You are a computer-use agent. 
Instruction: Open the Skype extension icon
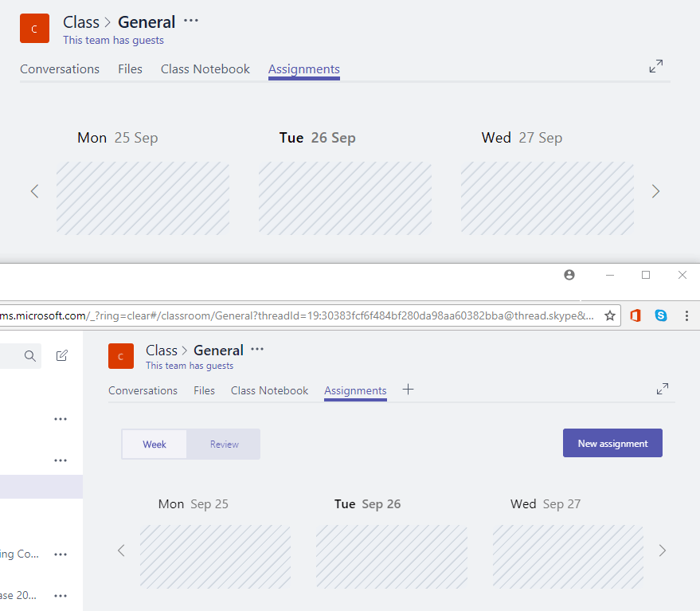click(x=661, y=315)
